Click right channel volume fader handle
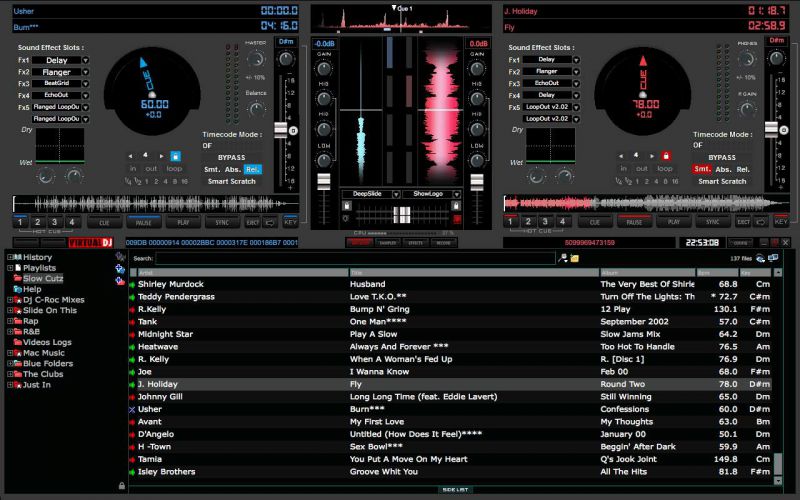The width and height of the screenshot is (800, 500). pyautogui.click(x=477, y=182)
